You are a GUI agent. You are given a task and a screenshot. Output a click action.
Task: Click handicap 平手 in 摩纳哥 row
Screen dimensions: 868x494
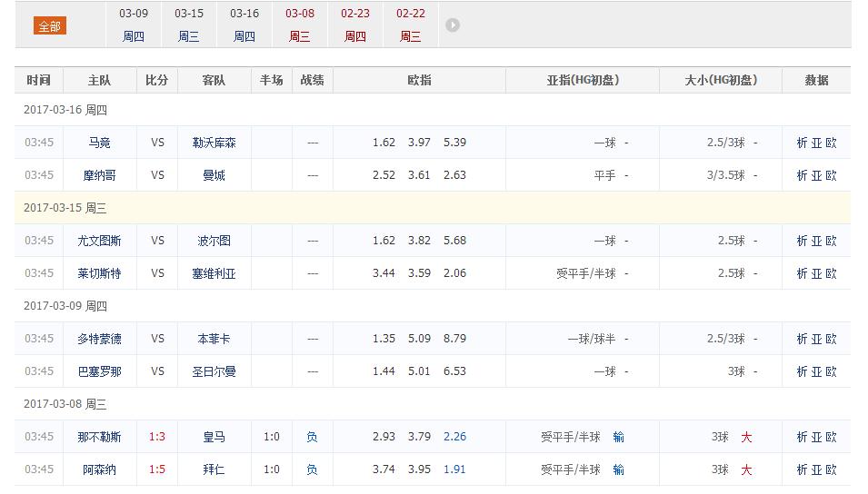pos(604,175)
